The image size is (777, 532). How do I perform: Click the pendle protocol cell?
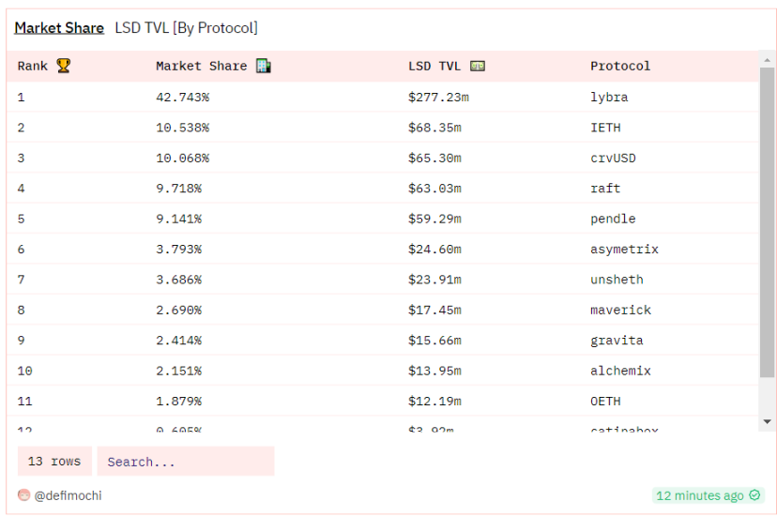613,219
